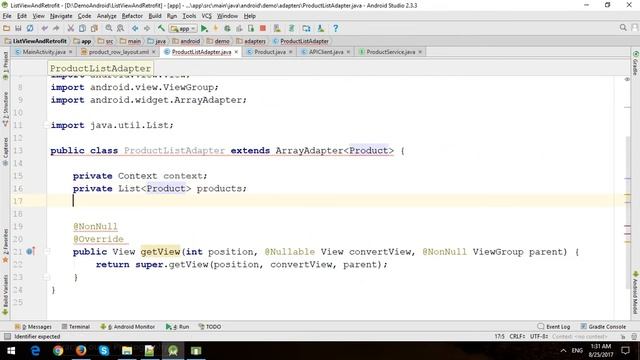Screen dimensions: 640x360
Task: Open the Event Log panel
Action: (x=554, y=327)
